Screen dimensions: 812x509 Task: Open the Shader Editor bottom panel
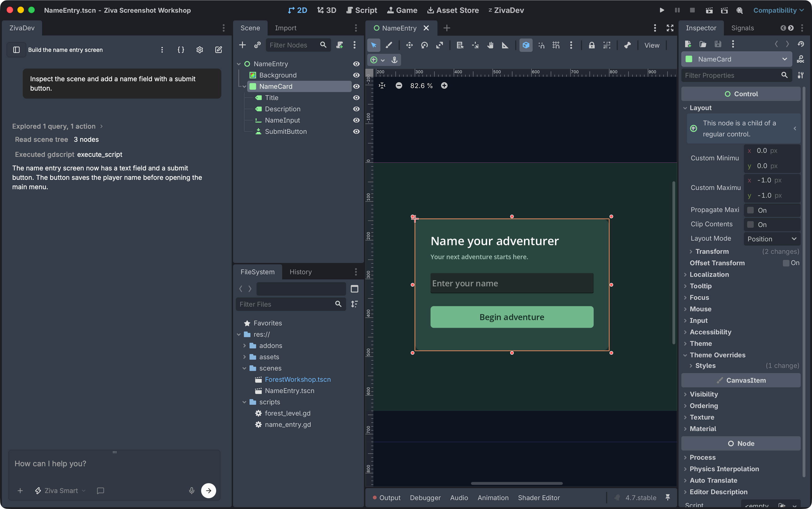point(539,497)
